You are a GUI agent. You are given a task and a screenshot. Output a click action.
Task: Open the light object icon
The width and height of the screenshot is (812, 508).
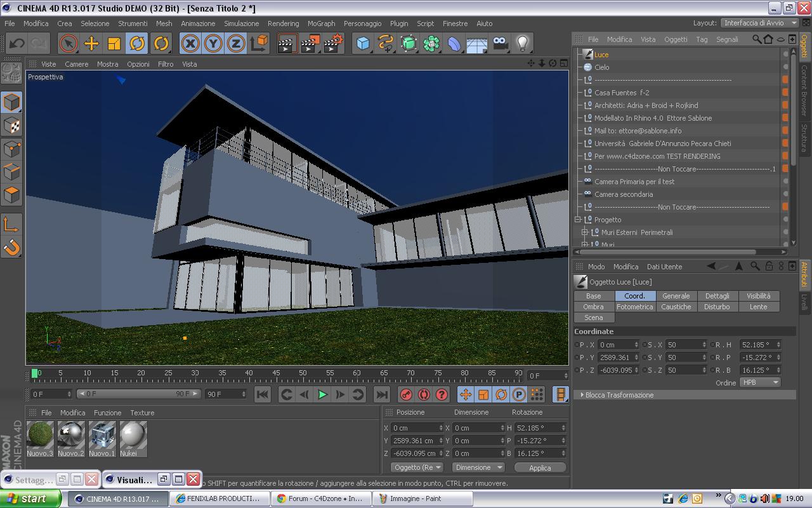(x=522, y=43)
